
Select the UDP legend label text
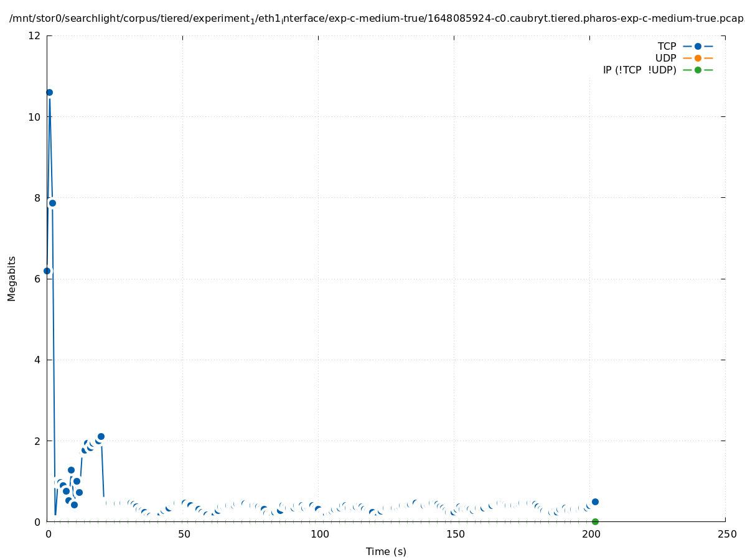(x=665, y=58)
